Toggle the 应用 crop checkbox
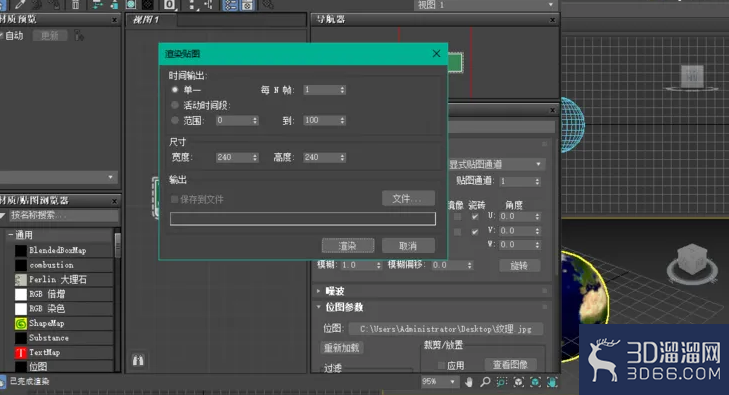 click(x=441, y=365)
